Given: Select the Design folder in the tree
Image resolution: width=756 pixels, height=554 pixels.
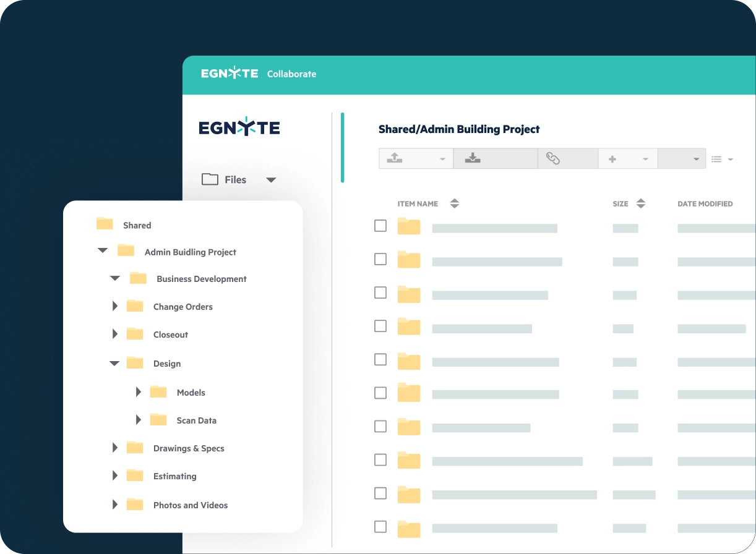Looking at the screenshot, I should click(x=167, y=364).
